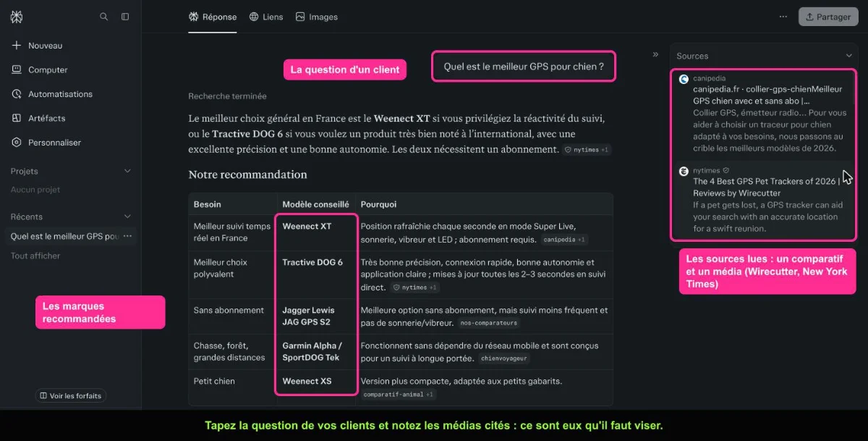
Task: Click the nytimes source favicon
Action: click(684, 171)
